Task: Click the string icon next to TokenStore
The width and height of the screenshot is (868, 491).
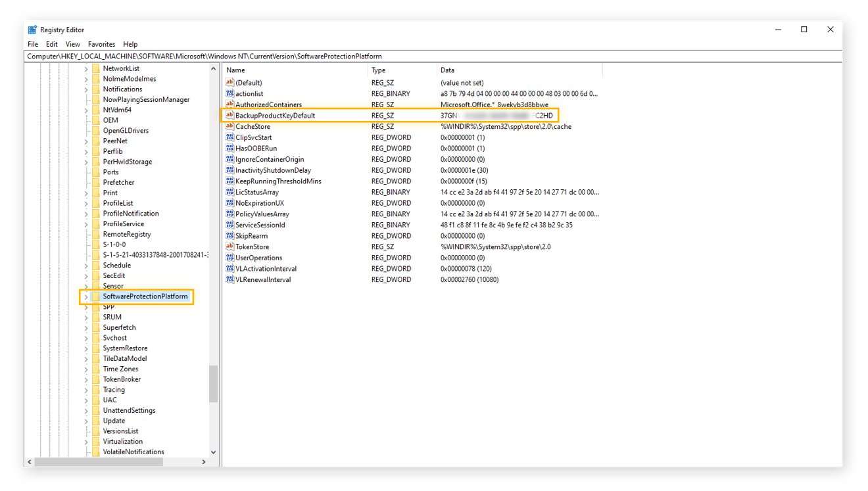Action: (229, 246)
